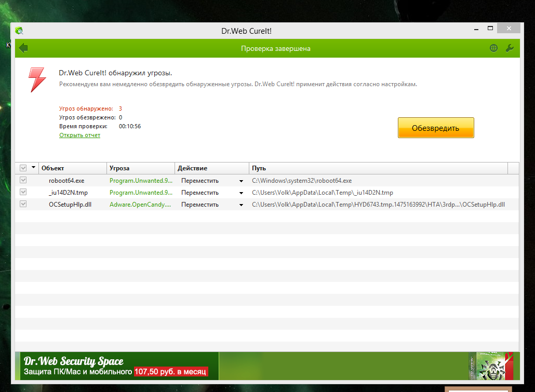Viewport: 535px width, 392px height.
Task: Open the selection dropdown arrow beside header checkbox
Action: coord(33,167)
